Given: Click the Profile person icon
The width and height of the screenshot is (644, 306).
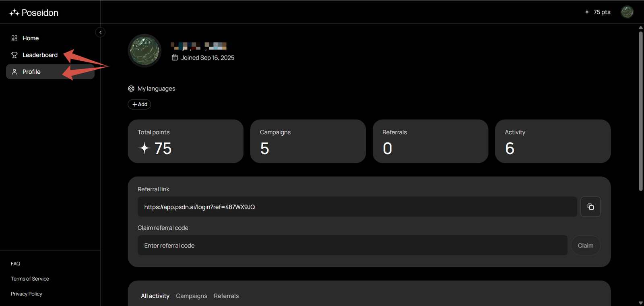Looking at the screenshot, I should [14, 72].
